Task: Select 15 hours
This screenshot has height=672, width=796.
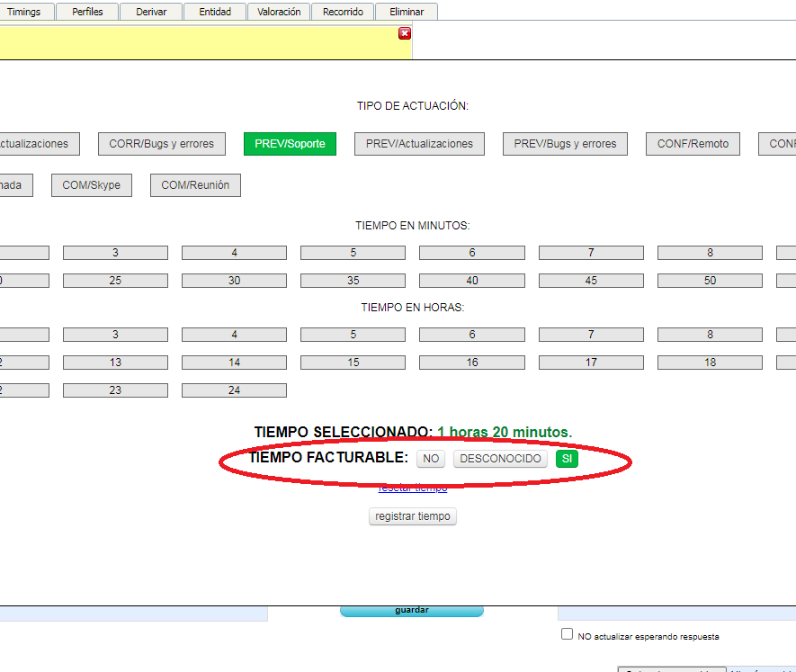Action: tap(353, 363)
